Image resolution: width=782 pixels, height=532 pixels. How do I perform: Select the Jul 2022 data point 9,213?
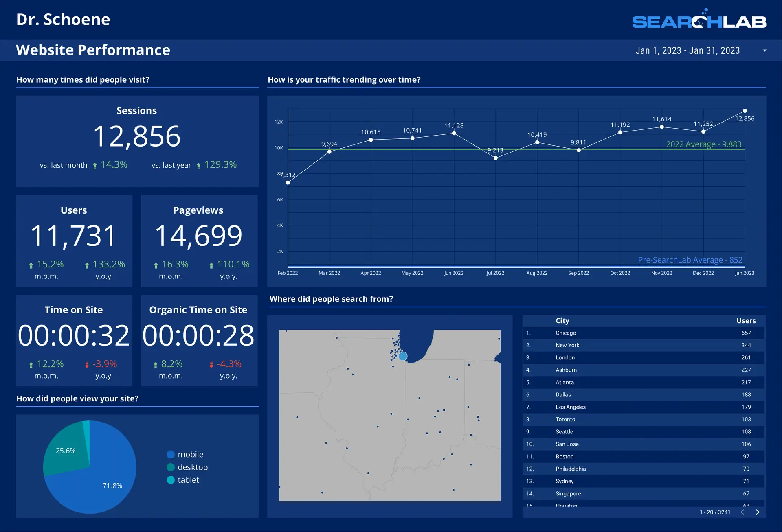496,158
